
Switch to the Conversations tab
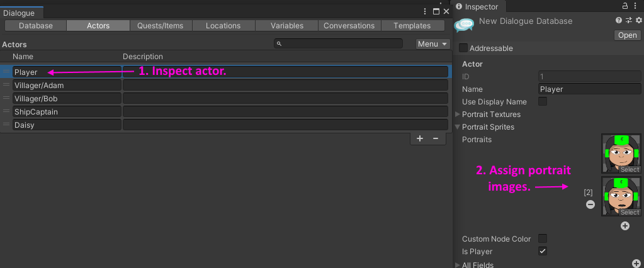coord(349,25)
